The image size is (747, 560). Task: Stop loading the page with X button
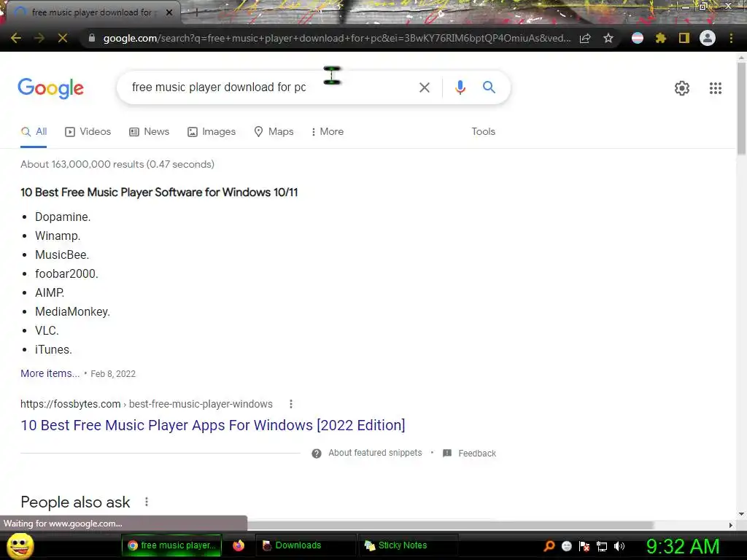[x=63, y=38]
